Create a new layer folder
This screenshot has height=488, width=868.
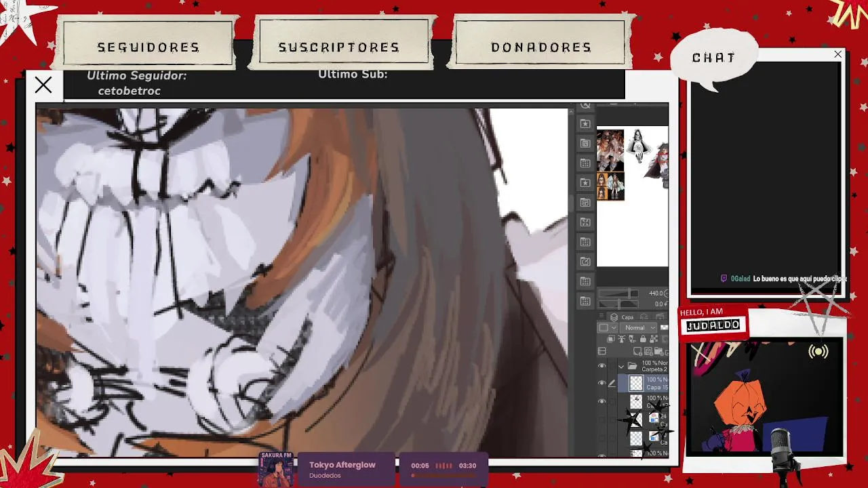coord(658,350)
